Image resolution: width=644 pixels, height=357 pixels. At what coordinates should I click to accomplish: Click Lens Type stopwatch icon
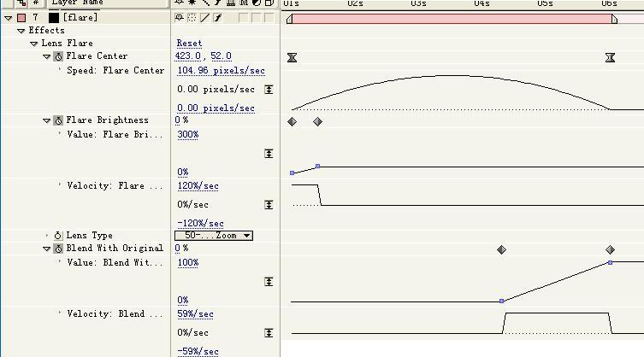58,236
